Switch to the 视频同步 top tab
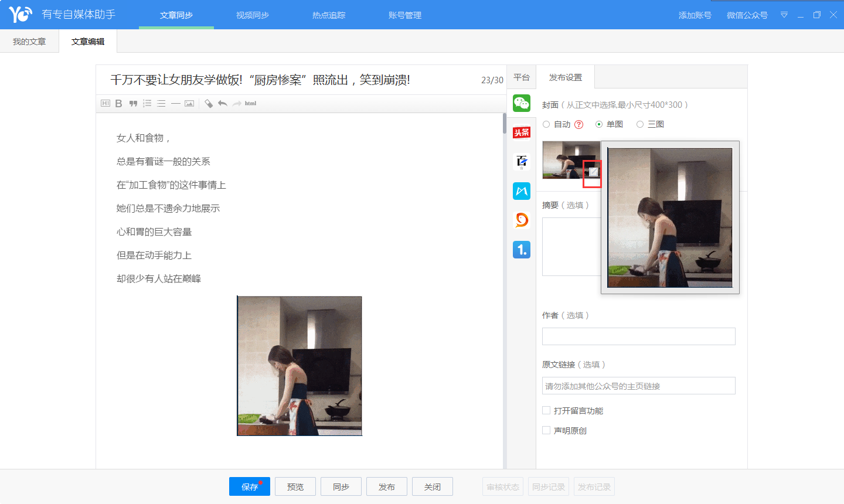The height and width of the screenshot is (504, 844). [253, 15]
